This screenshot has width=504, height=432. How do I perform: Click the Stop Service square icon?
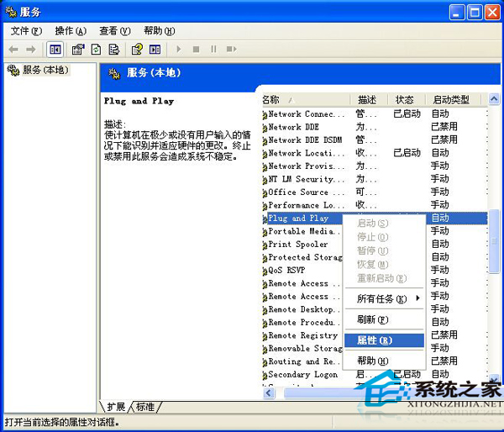tap(196, 50)
